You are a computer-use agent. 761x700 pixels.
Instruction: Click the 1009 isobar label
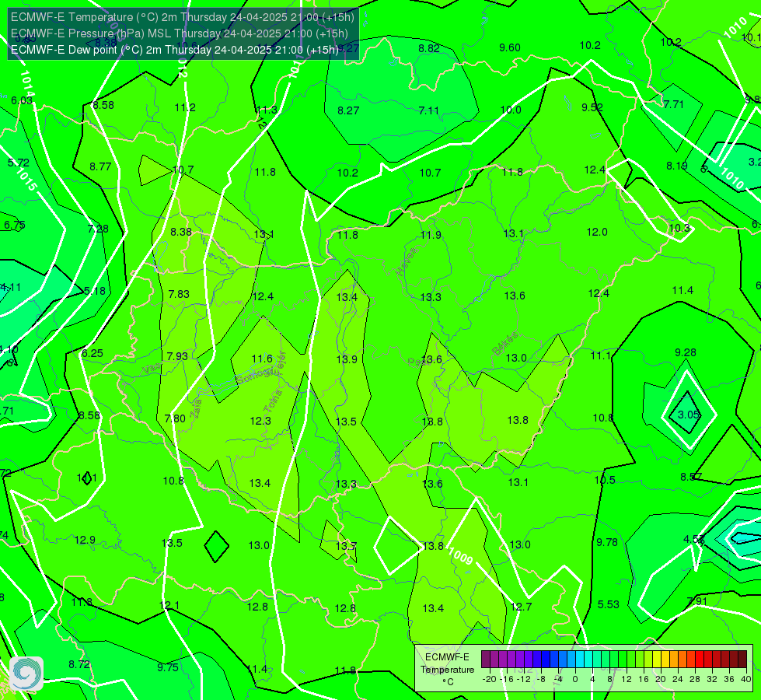click(461, 556)
